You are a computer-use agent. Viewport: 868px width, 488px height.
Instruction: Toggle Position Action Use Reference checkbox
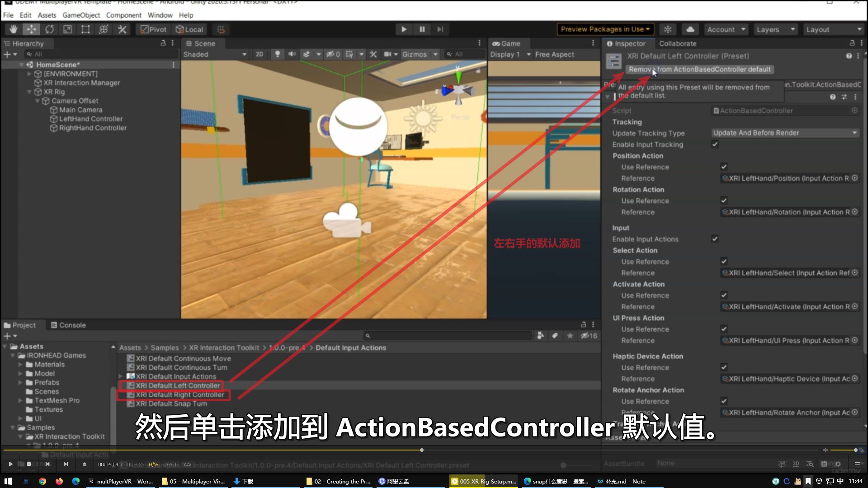tap(724, 167)
